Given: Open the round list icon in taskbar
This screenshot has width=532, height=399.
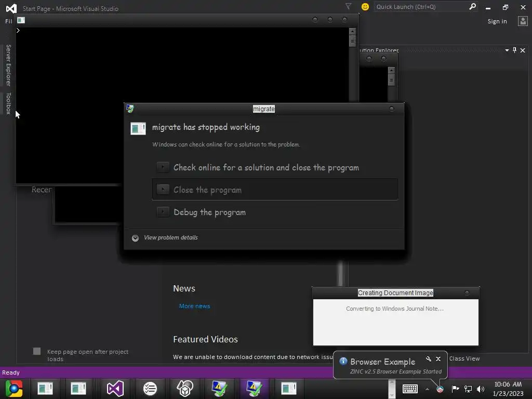Looking at the screenshot, I should tap(150, 389).
